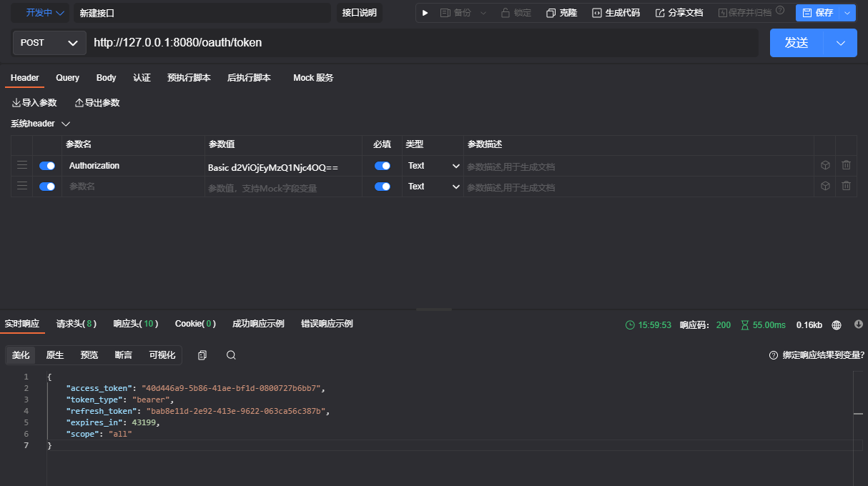The width and height of the screenshot is (868, 486).
Task: Click the request URL input field
Action: (422, 43)
